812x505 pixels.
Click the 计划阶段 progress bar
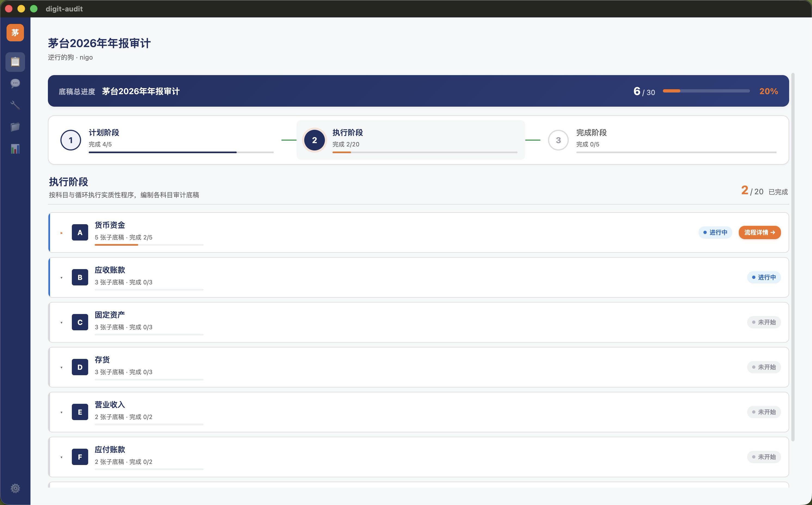coord(181,152)
